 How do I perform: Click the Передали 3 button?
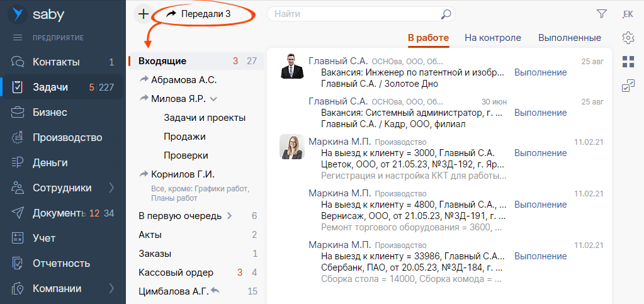click(x=198, y=14)
